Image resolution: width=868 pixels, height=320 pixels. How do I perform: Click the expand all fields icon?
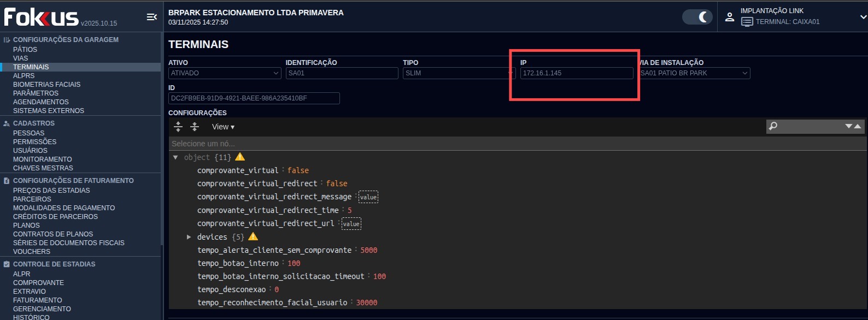tap(178, 127)
